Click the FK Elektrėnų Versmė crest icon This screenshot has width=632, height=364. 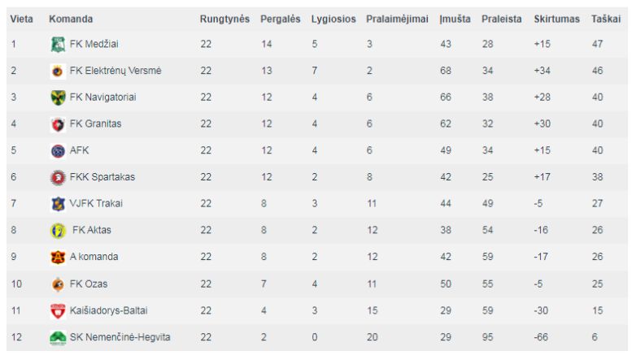click(58, 71)
